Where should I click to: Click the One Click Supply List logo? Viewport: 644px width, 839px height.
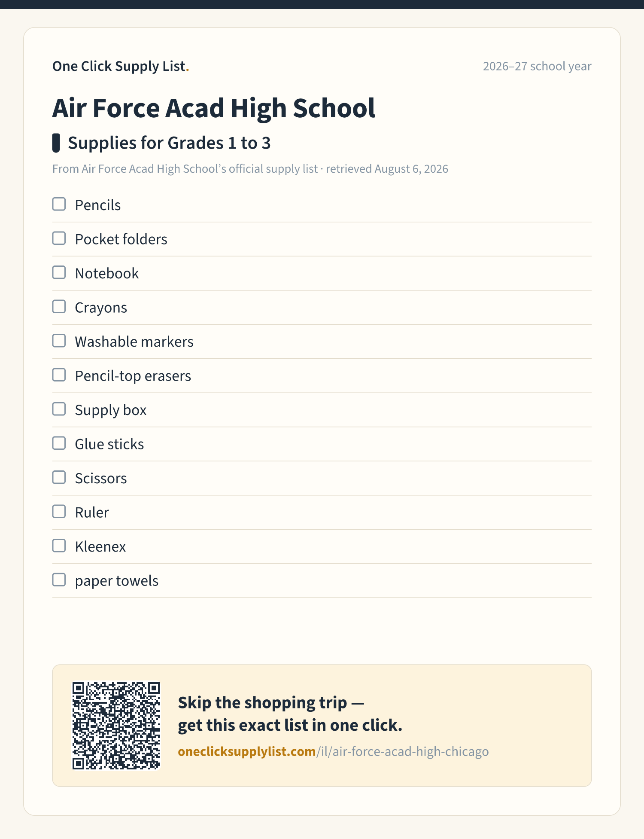121,66
